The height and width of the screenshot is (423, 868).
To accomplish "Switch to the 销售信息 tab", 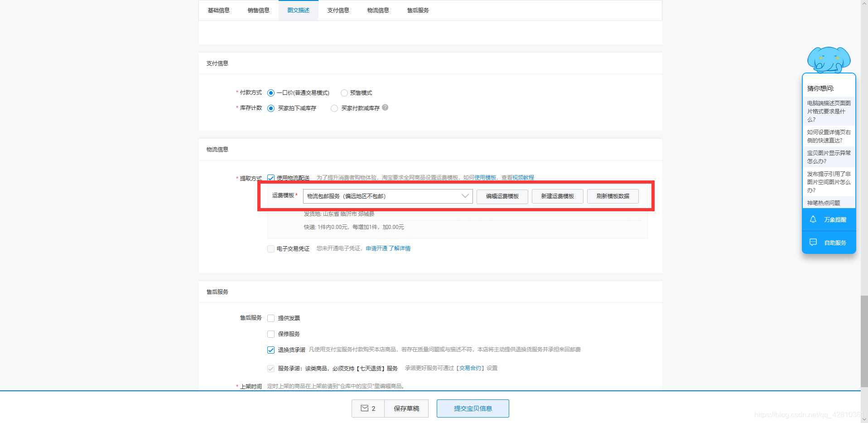I will pos(258,10).
